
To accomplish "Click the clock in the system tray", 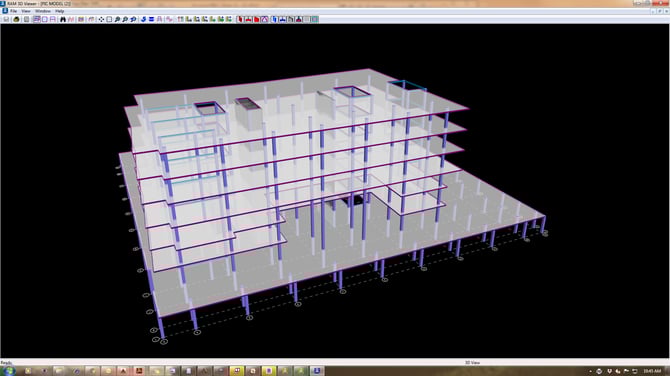I will point(652,371).
